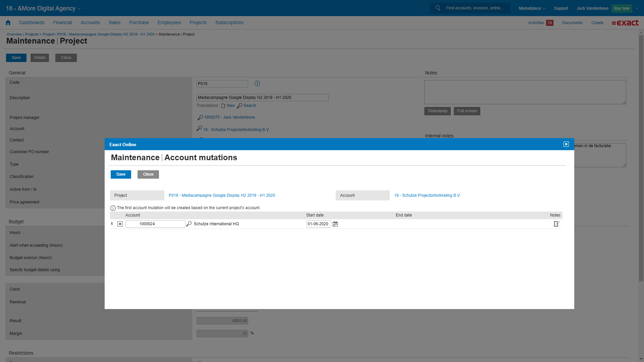Click Close in account mutations dialog

148,174
